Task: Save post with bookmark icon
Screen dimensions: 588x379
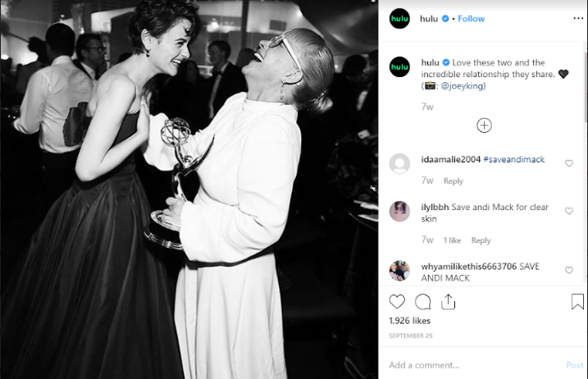Action: (577, 302)
